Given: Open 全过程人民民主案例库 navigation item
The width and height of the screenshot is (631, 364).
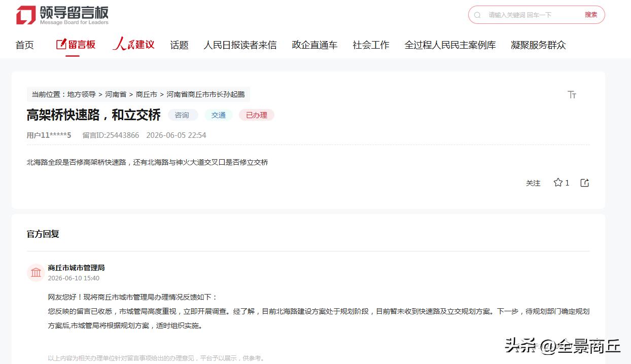Looking at the screenshot, I should point(450,45).
